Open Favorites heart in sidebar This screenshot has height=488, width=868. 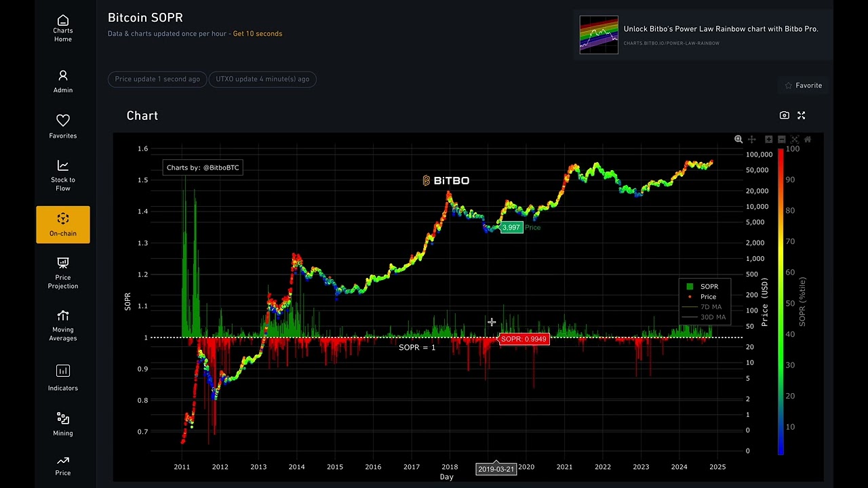(63, 127)
